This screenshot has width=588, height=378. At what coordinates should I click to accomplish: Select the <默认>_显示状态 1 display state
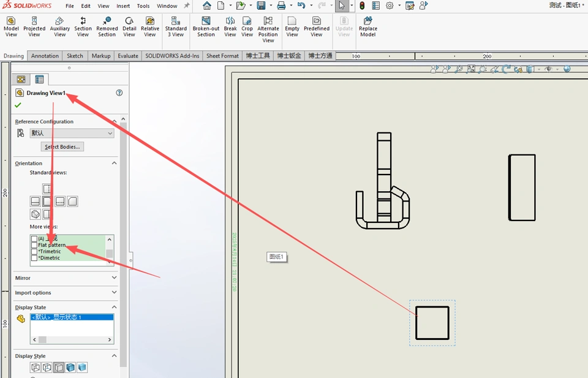[x=72, y=317]
